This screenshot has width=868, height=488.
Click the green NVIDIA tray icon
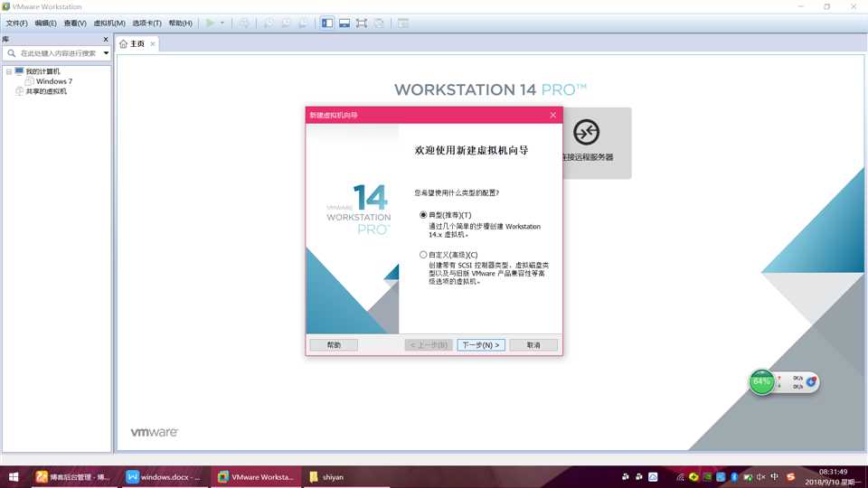pyautogui.click(x=707, y=477)
